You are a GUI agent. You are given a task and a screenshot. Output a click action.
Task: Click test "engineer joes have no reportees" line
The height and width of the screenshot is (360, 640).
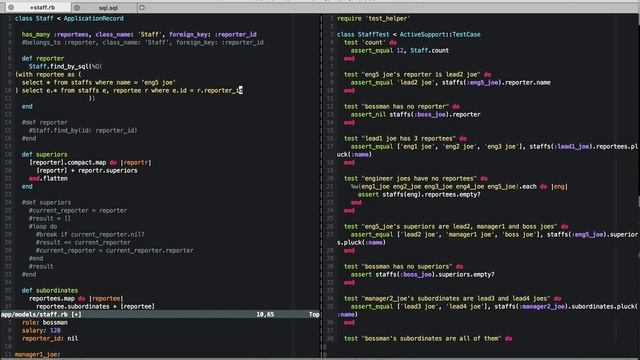coord(416,178)
